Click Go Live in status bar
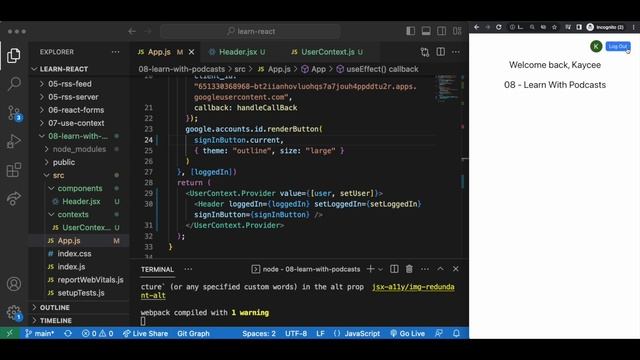Image resolution: width=640 pixels, height=360 pixels. point(407,333)
